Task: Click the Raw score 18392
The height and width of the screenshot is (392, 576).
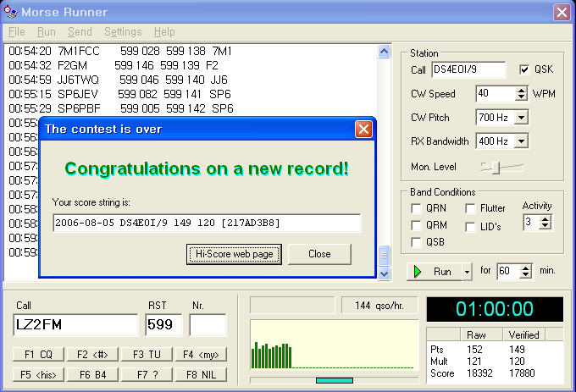Action: (479, 373)
